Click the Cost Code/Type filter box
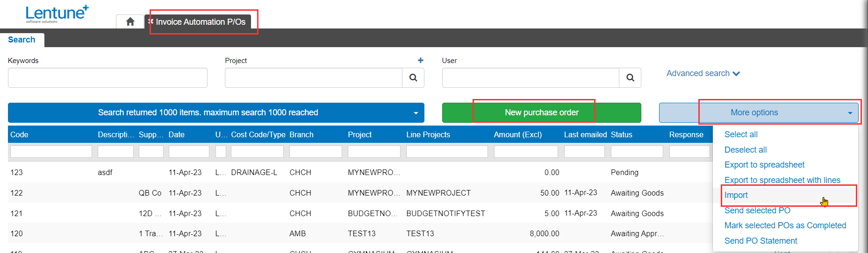The height and width of the screenshot is (253, 868). pyautogui.click(x=257, y=151)
